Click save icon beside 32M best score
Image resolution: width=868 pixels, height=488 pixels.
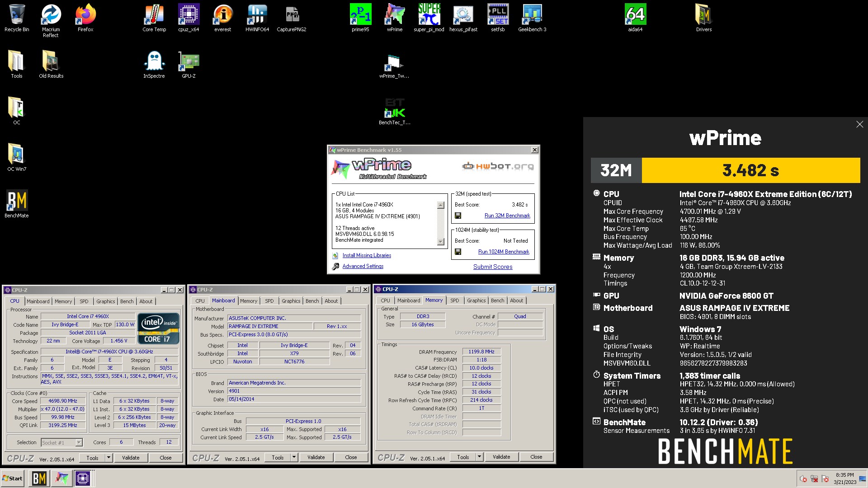point(458,216)
